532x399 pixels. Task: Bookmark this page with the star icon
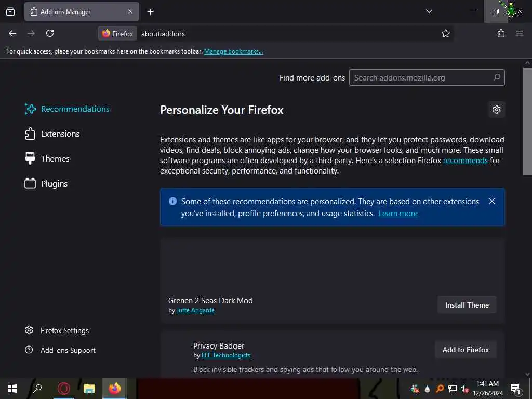coord(445,33)
